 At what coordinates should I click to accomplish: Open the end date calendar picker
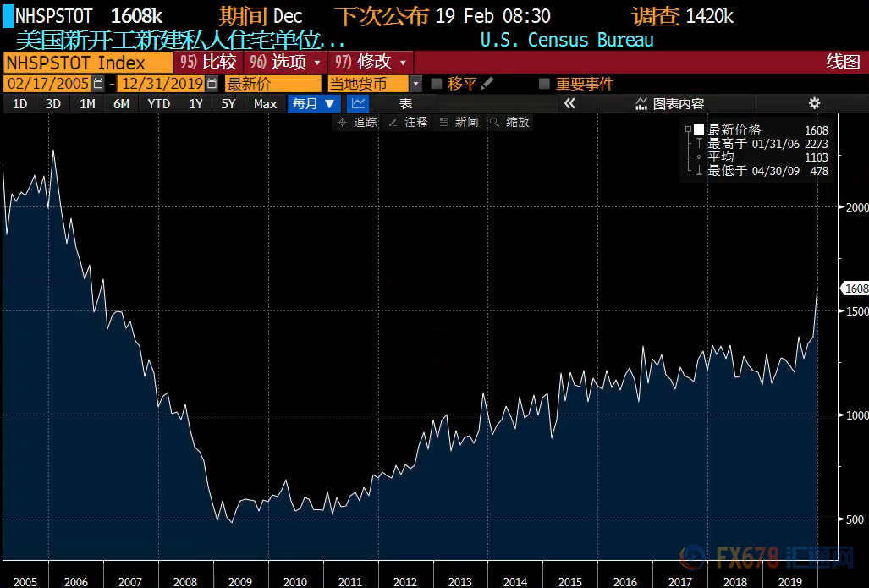211,84
